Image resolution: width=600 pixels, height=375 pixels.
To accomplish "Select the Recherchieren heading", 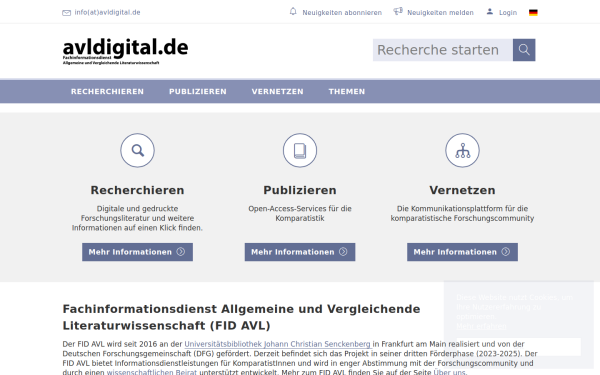I will [137, 190].
